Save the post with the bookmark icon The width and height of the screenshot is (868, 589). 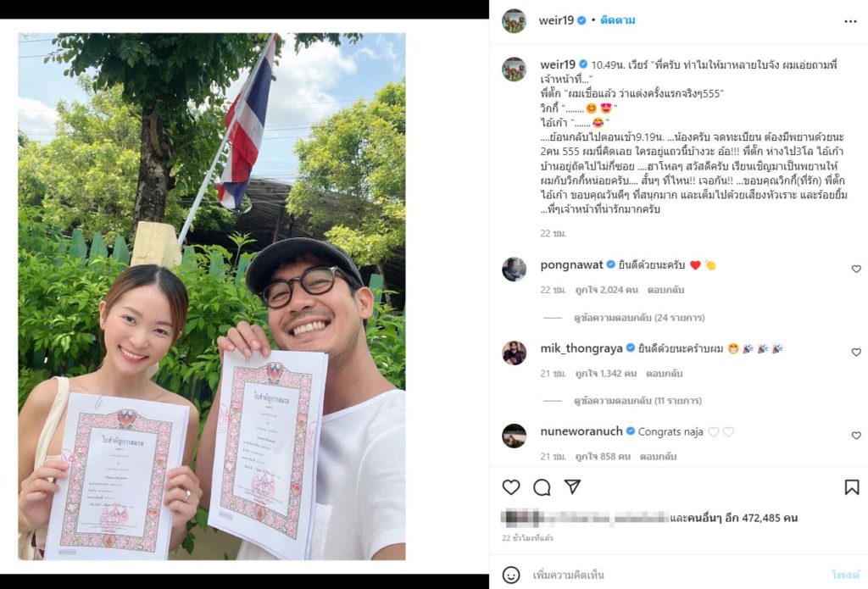[x=851, y=487]
